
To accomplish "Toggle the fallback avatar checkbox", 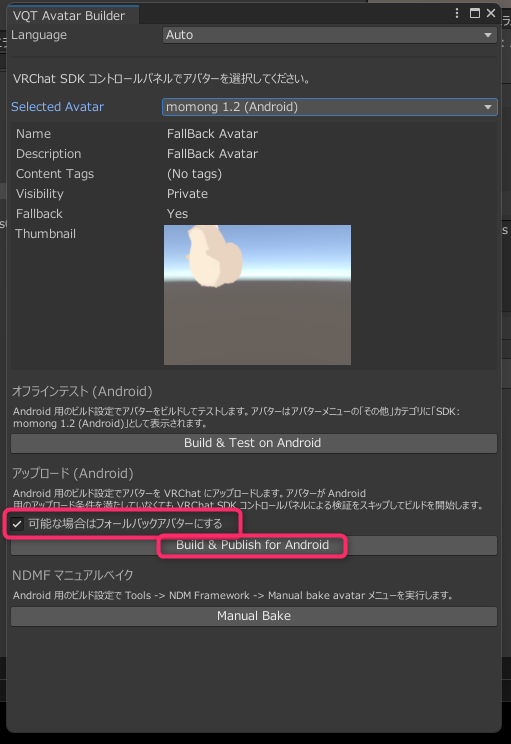I will 17,524.
